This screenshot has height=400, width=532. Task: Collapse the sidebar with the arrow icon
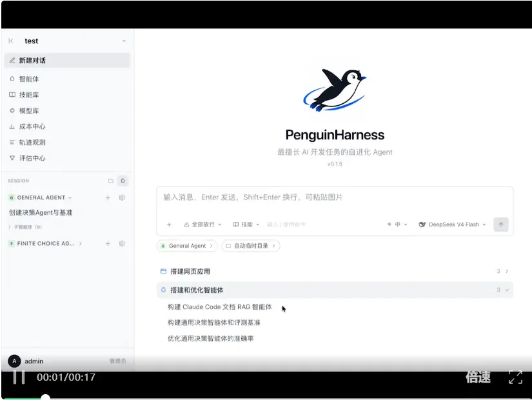point(11,41)
